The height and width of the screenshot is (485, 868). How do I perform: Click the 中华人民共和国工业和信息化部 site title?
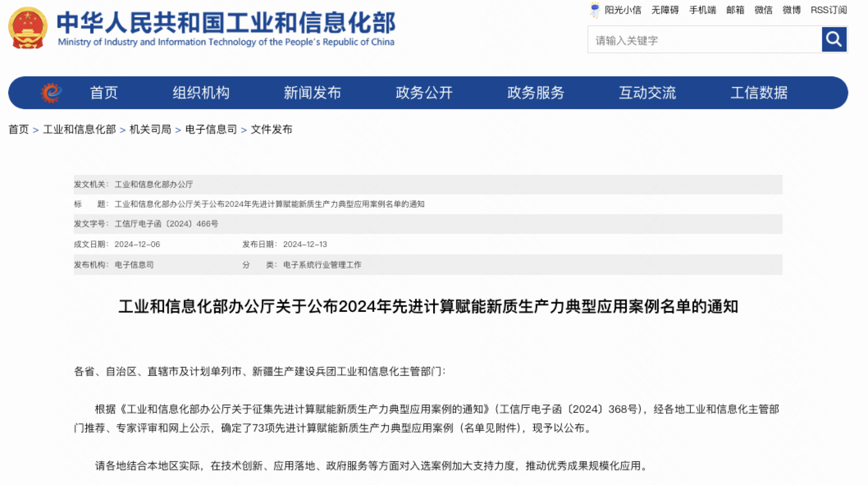coord(226,23)
